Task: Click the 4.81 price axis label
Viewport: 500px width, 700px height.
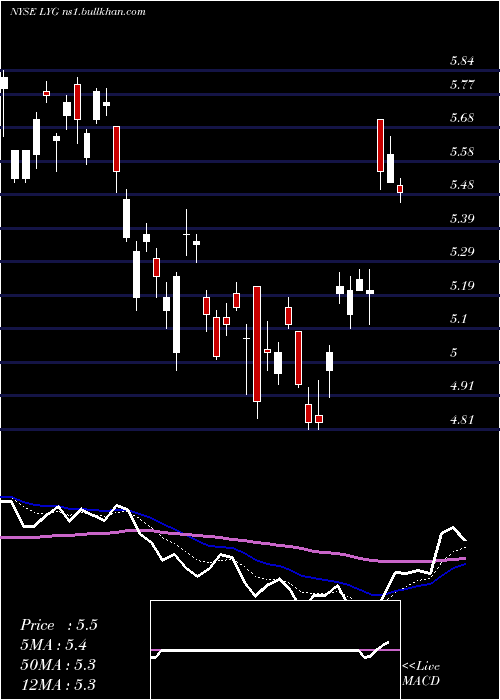Action: pos(462,419)
